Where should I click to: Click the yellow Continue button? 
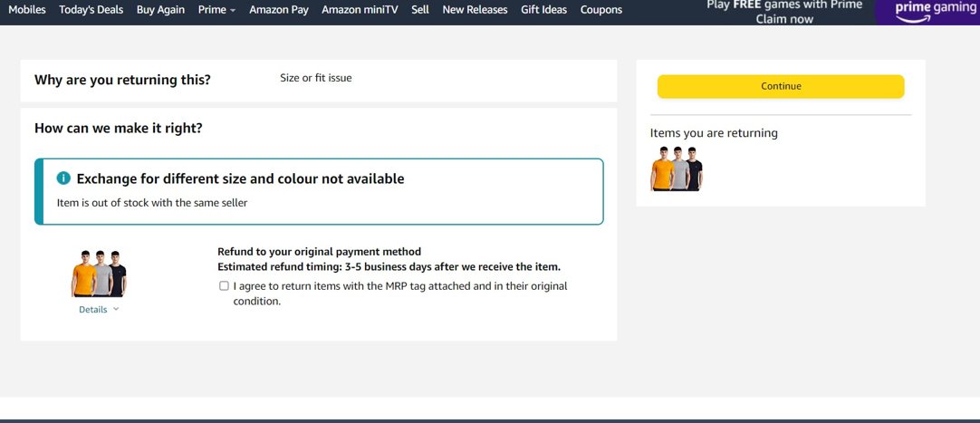tap(781, 86)
